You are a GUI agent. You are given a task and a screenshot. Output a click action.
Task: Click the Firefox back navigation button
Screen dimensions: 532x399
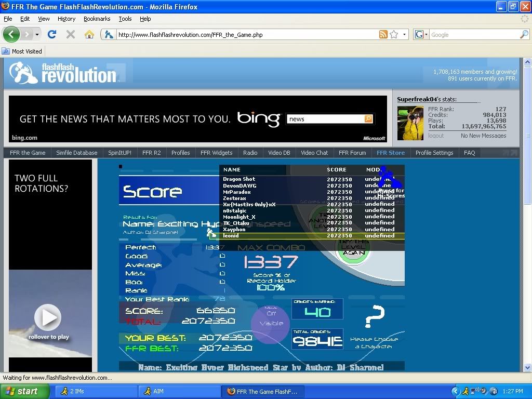pos(11,35)
